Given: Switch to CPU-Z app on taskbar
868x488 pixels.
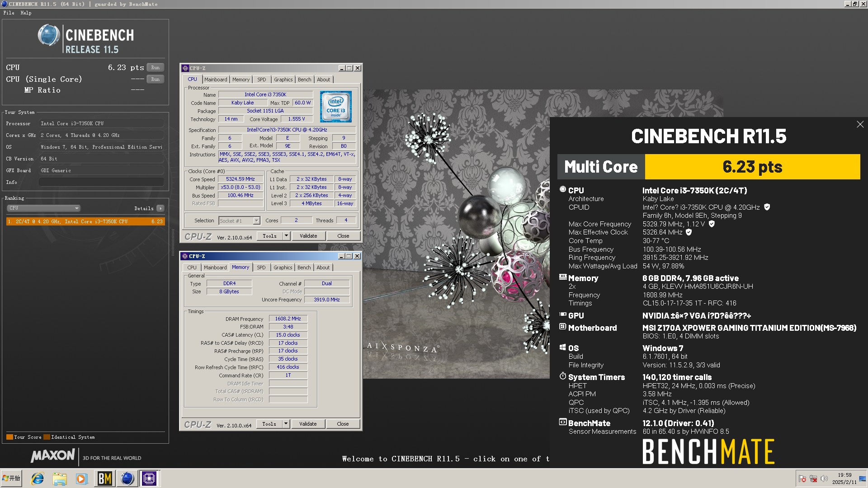Looking at the screenshot, I should pyautogui.click(x=149, y=479).
